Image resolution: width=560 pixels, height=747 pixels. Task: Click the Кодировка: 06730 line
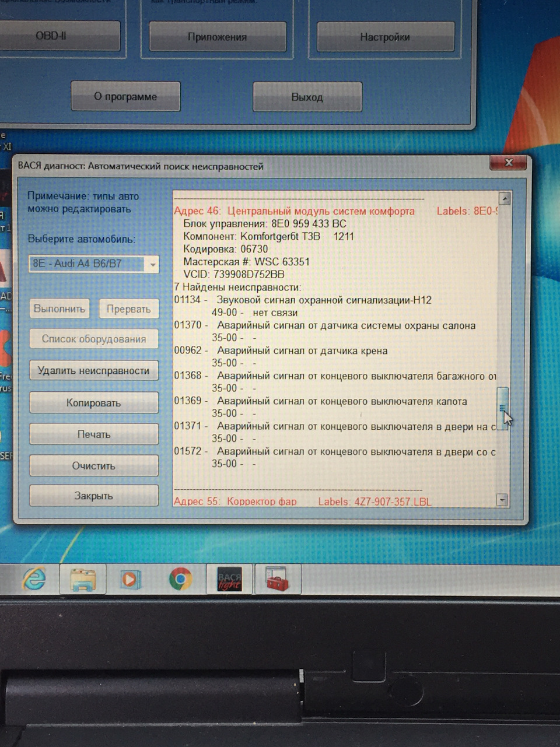(x=226, y=249)
